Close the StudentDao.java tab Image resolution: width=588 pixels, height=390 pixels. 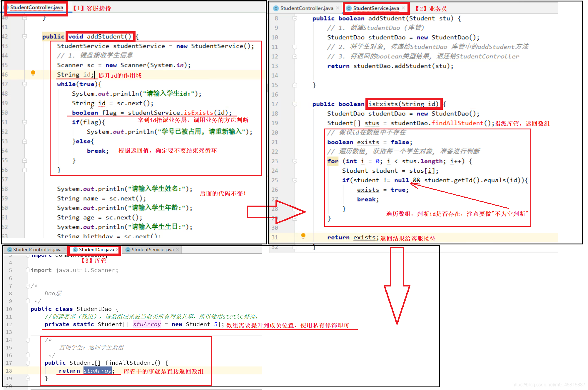pyautogui.click(x=118, y=249)
